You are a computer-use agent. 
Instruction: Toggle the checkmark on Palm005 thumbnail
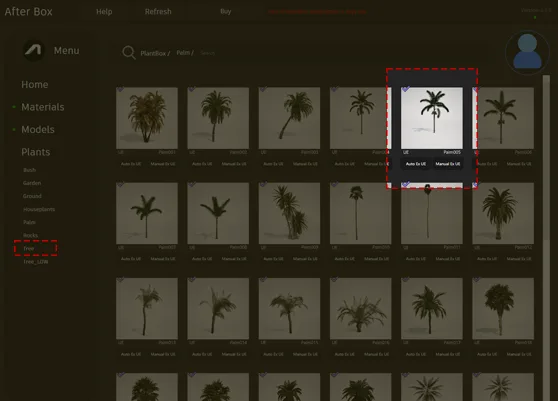coord(406,89)
